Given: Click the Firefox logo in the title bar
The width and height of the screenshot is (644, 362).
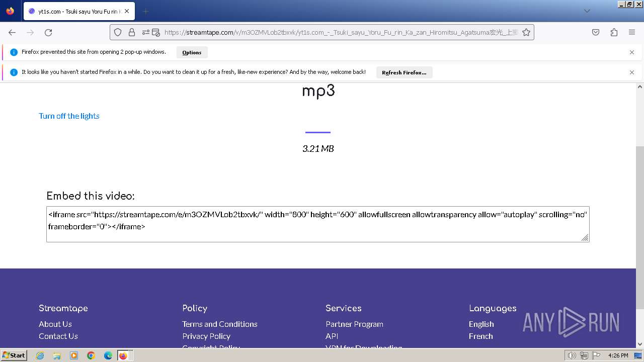Looking at the screenshot, I should pos(10,11).
